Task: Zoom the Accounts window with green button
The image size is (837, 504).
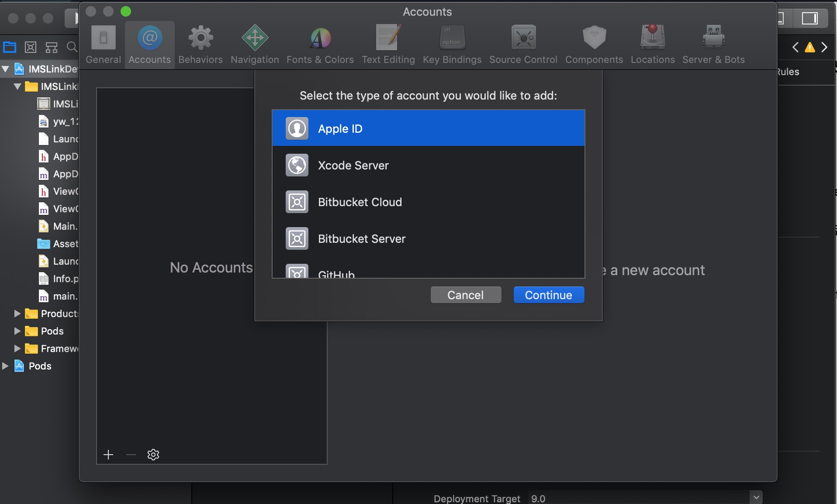Action: [x=126, y=11]
